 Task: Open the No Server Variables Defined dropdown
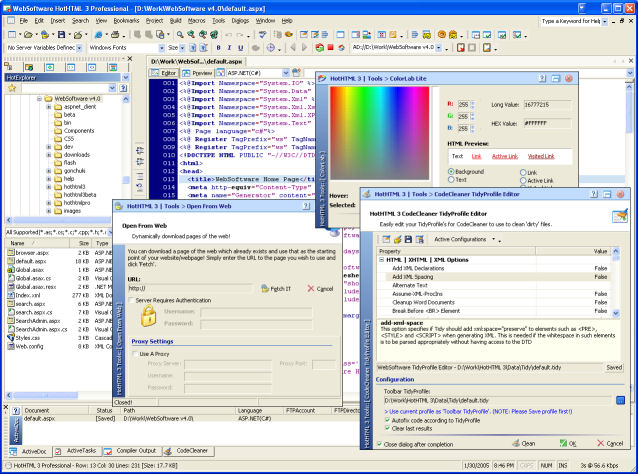point(79,48)
